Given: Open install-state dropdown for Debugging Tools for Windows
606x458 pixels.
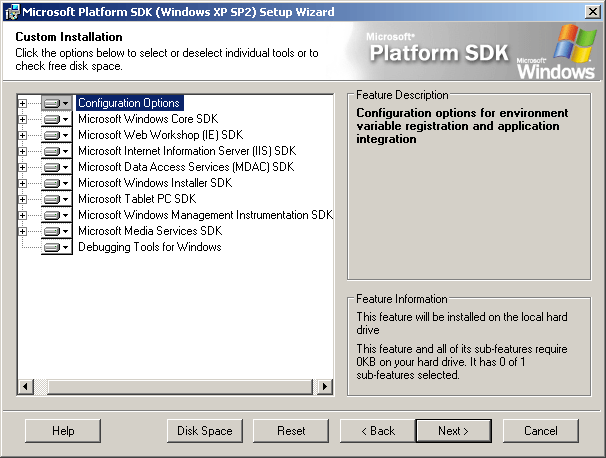Looking at the screenshot, I should pyautogui.click(x=57, y=247).
